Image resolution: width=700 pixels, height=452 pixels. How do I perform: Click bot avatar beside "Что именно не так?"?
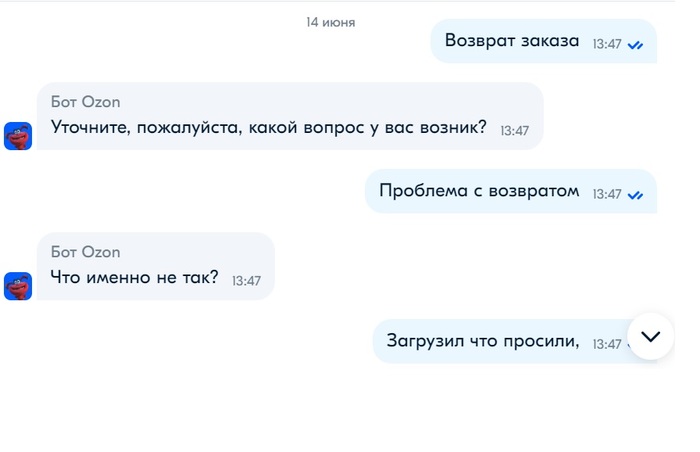click(x=18, y=286)
